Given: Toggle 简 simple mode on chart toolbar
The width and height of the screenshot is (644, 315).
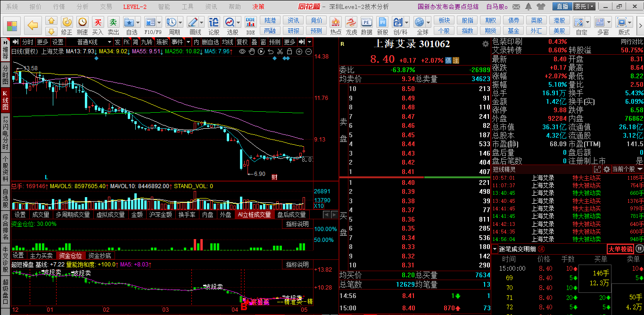Looking at the screenshot, I should click(135, 42).
